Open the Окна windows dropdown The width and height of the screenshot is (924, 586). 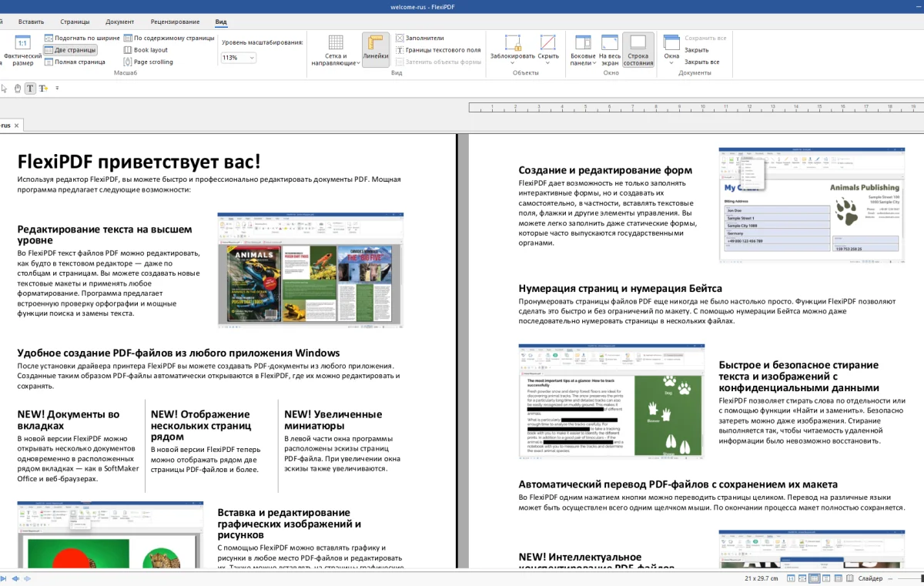click(x=671, y=48)
